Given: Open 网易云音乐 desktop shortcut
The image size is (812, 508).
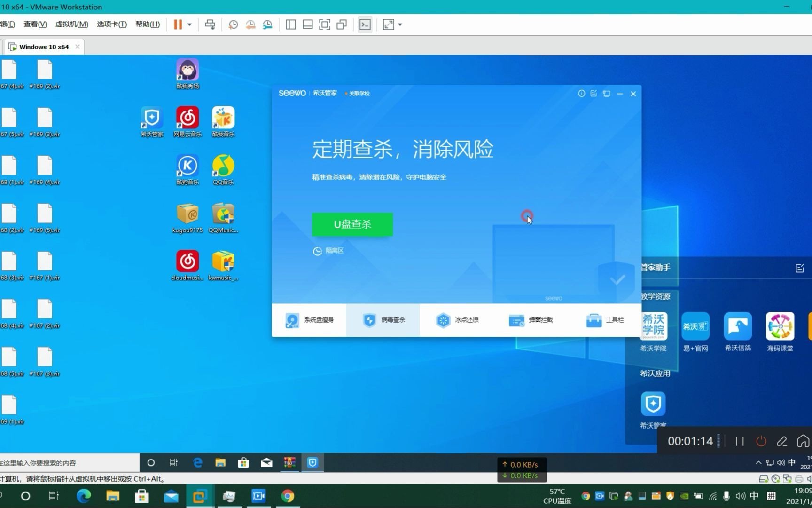Looking at the screenshot, I should [x=187, y=121].
